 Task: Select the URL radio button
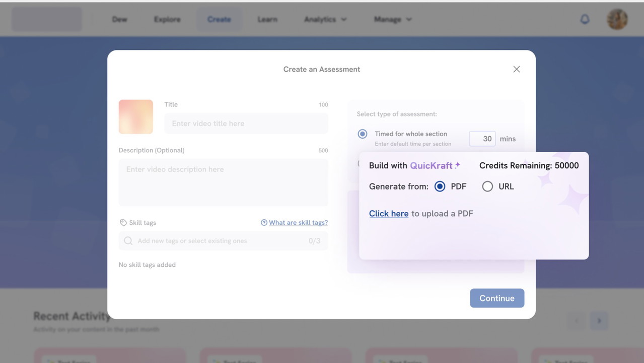coord(487,187)
